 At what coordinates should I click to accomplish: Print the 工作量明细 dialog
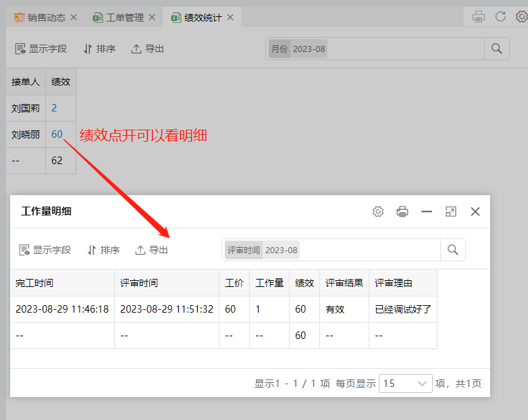(x=402, y=211)
